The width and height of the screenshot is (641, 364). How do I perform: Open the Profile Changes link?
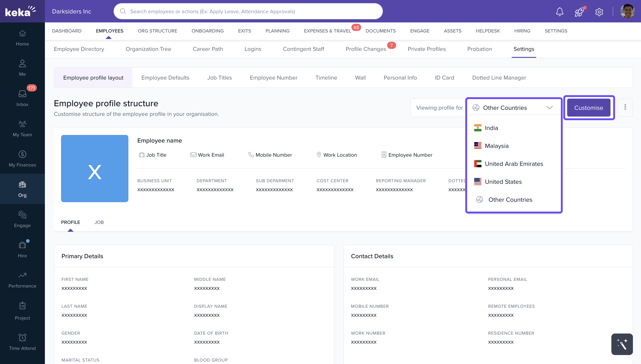(x=366, y=49)
